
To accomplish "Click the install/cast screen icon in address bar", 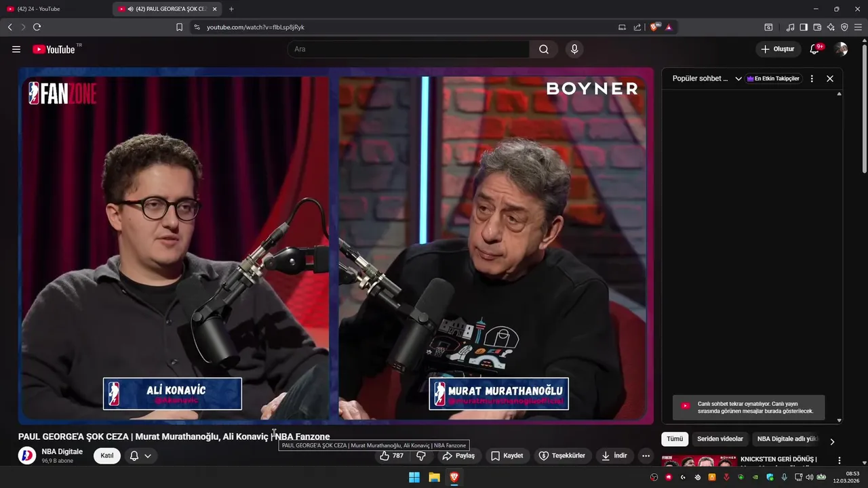I will click(x=622, y=27).
